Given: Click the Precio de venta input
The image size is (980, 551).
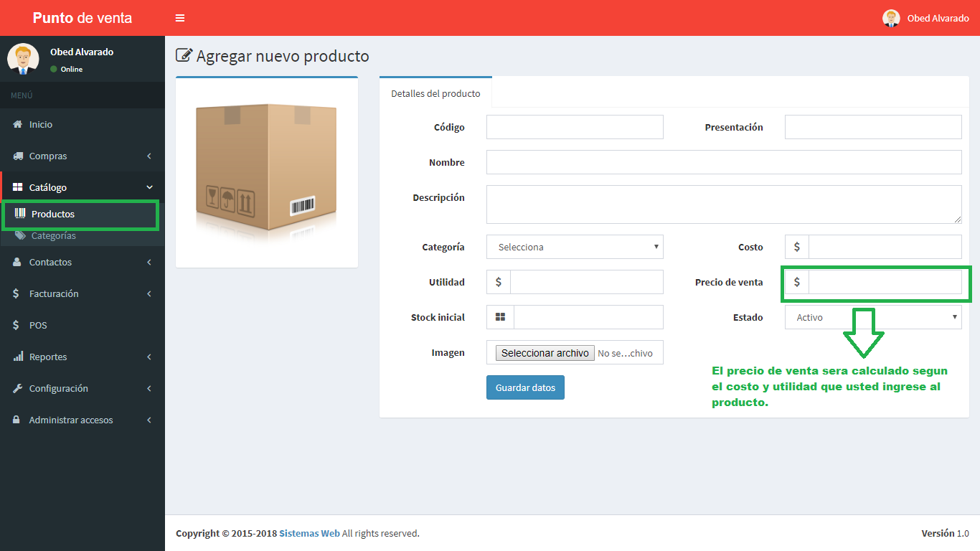Looking at the screenshot, I should point(885,282).
